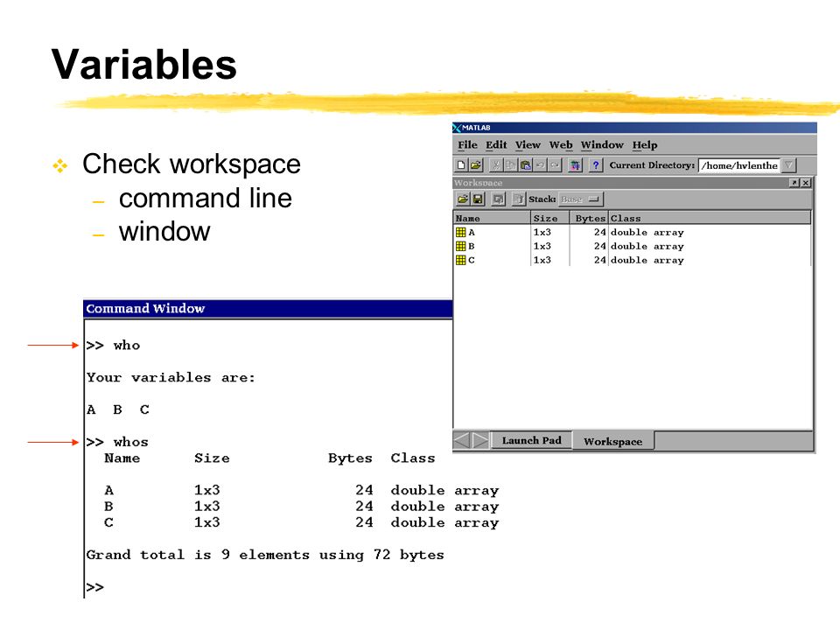Click 'Your variables are:' text
The image size is (840, 630).
tap(171, 378)
